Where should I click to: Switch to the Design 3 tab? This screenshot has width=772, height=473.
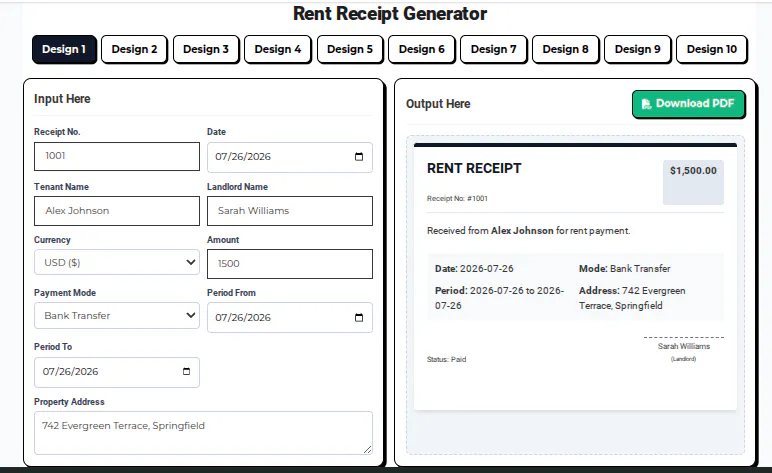coord(206,49)
